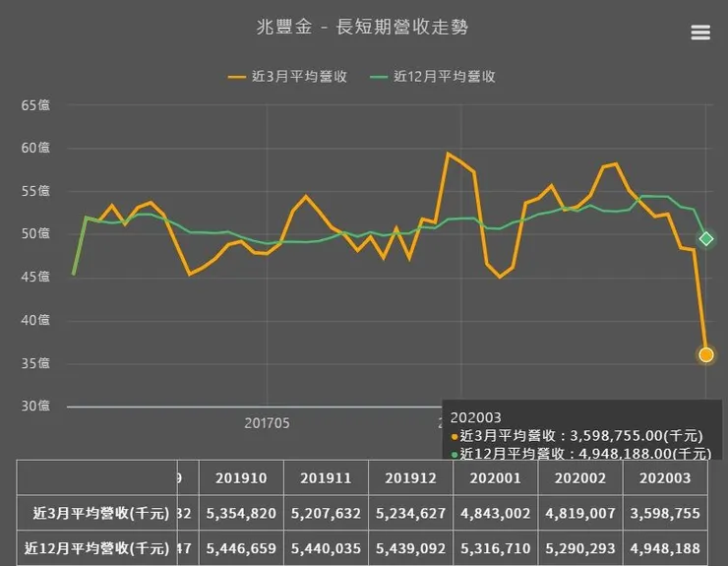The width and height of the screenshot is (728, 566).
Task: Click the tooltip date 202003
Action: pyautogui.click(x=476, y=417)
